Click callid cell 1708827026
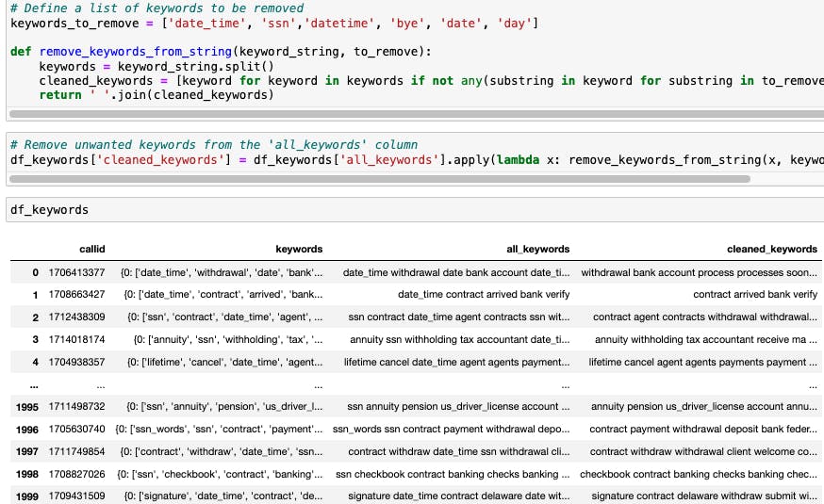 point(76,474)
